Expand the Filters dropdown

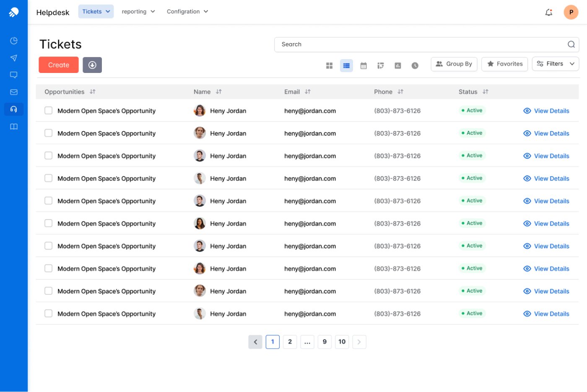point(555,64)
